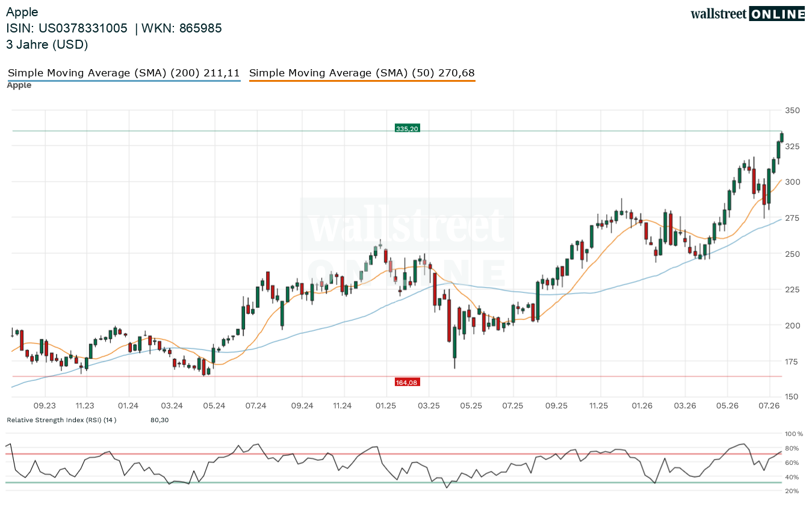Click the 05.25 date axis label
Screen dimensions: 812x507
[471, 406]
